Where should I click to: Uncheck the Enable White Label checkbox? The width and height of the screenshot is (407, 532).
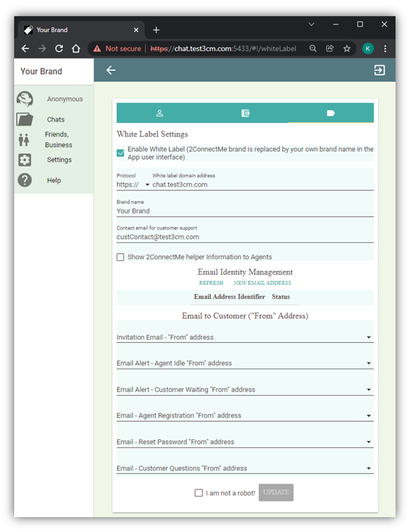point(120,153)
